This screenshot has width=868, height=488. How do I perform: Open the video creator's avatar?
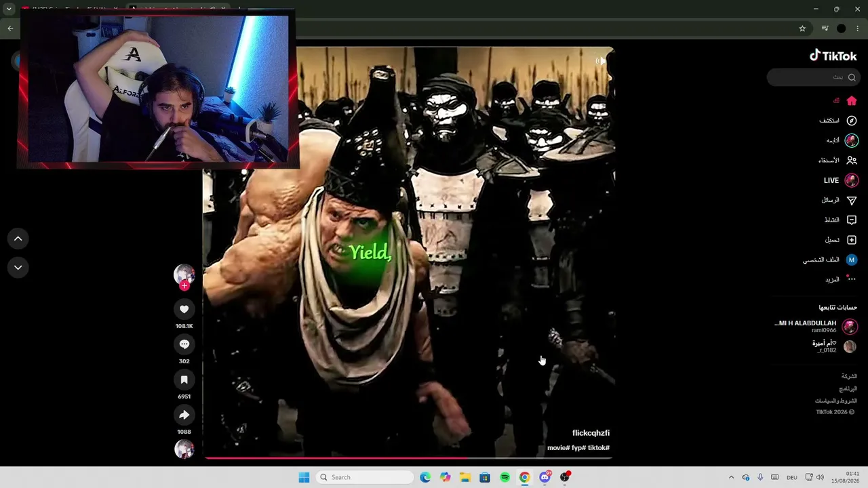coord(184,274)
